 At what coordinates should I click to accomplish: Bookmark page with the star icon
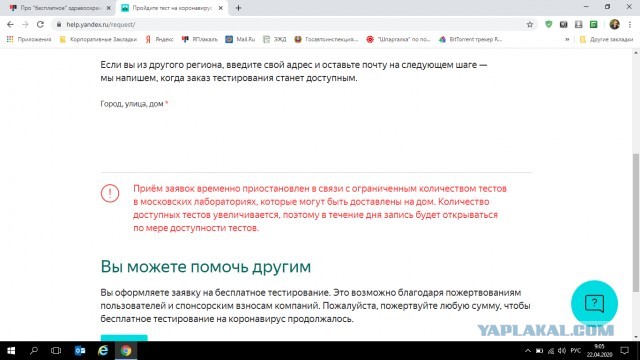point(530,24)
